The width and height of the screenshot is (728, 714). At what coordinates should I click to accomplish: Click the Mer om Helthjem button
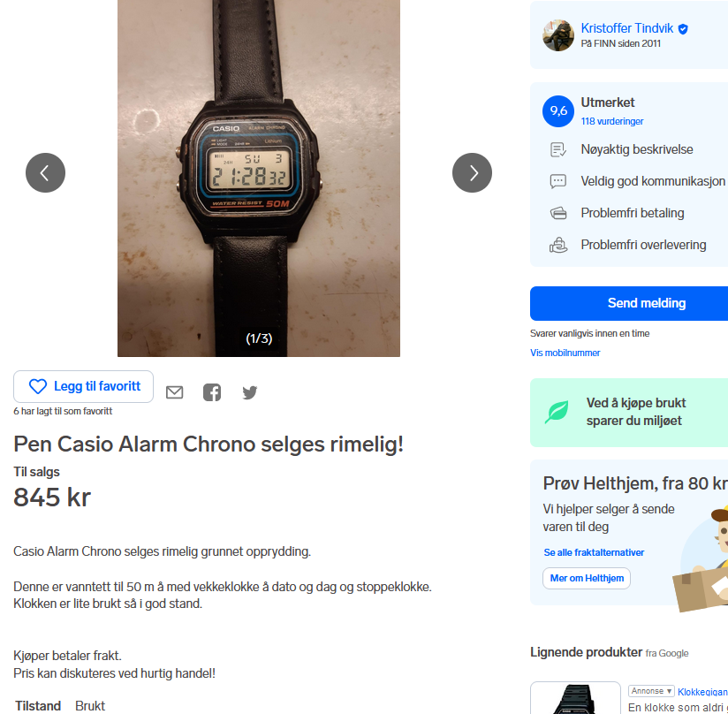pos(587,578)
